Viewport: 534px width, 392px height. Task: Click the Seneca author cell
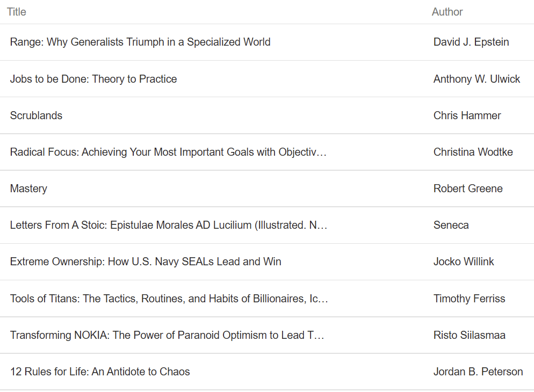click(451, 225)
